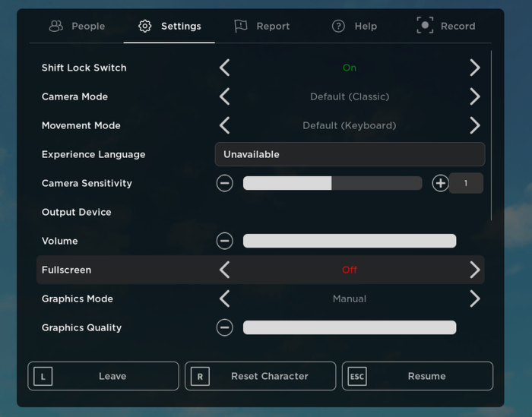Click the Help question mark icon
Image resolution: width=532 pixels, height=417 pixels.
tap(338, 26)
